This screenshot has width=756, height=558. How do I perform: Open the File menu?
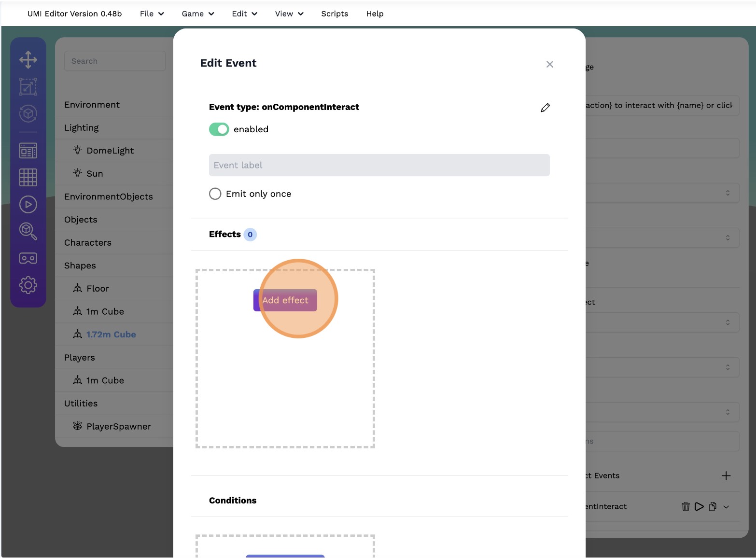pyautogui.click(x=152, y=14)
